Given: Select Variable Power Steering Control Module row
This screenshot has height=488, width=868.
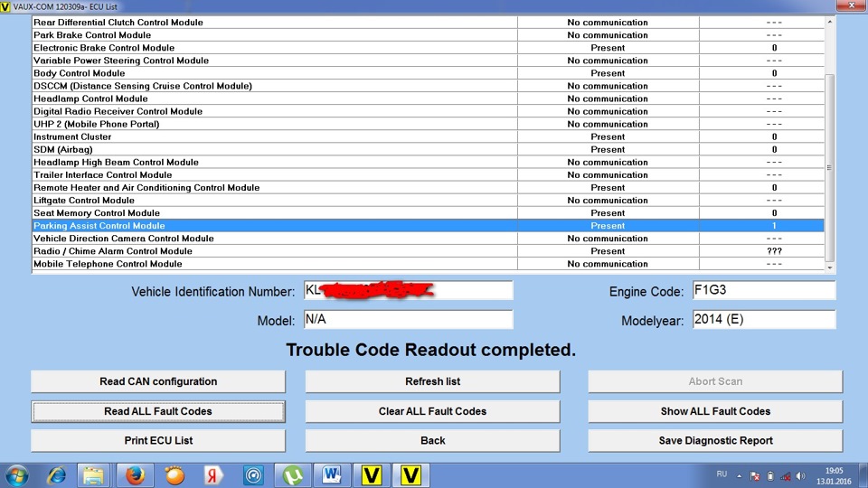Looking at the screenshot, I should pyautogui.click(x=428, y=61).
